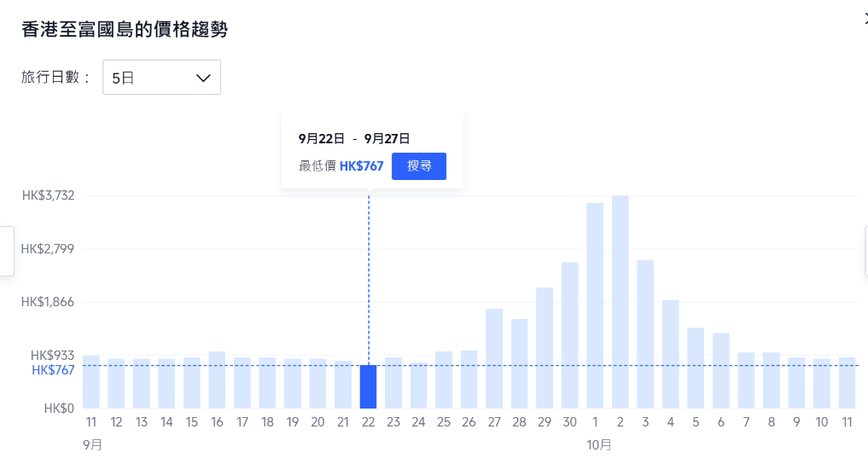Select the September 21 price bar
The image size is (868, 464).
tap(343, 385)
